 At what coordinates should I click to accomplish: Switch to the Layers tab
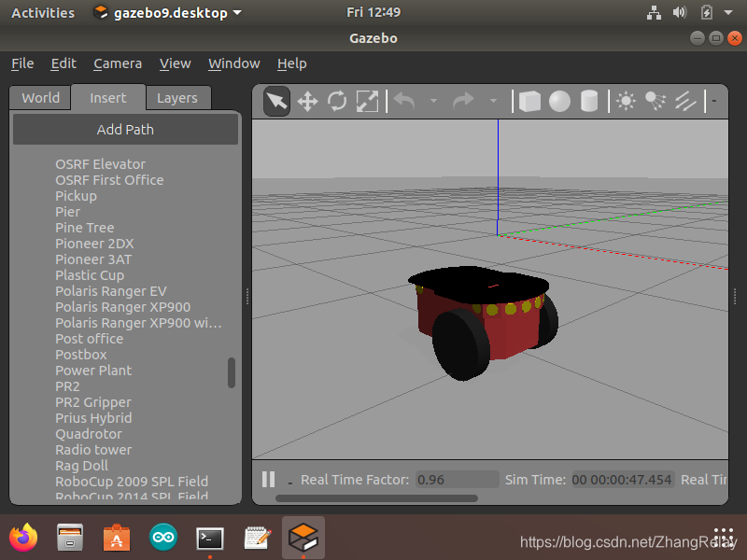pos(177,98)
